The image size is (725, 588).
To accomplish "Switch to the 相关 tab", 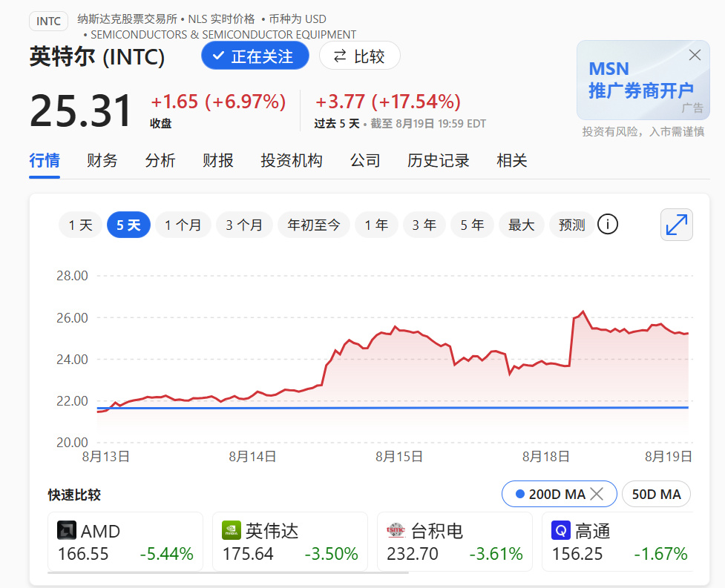I will (x=512, y=161).
